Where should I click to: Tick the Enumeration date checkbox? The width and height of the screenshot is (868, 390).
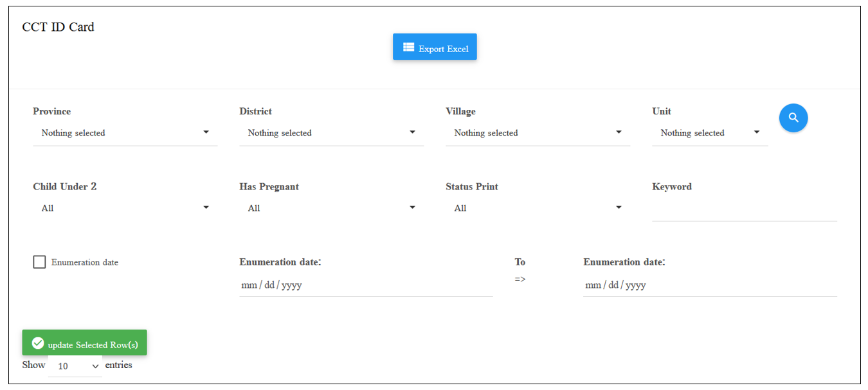click(x=39, y=262)
